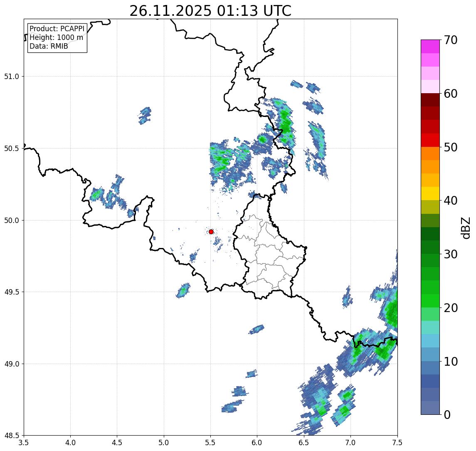Pick the orange colorbar swatch below 50
Screen dimensions: 476x451
point(430,154)
